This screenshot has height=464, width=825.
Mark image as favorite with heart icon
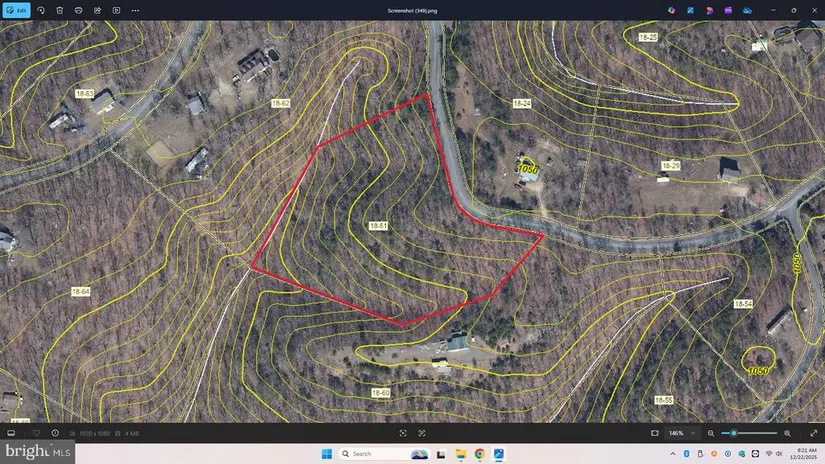point(37,433)
